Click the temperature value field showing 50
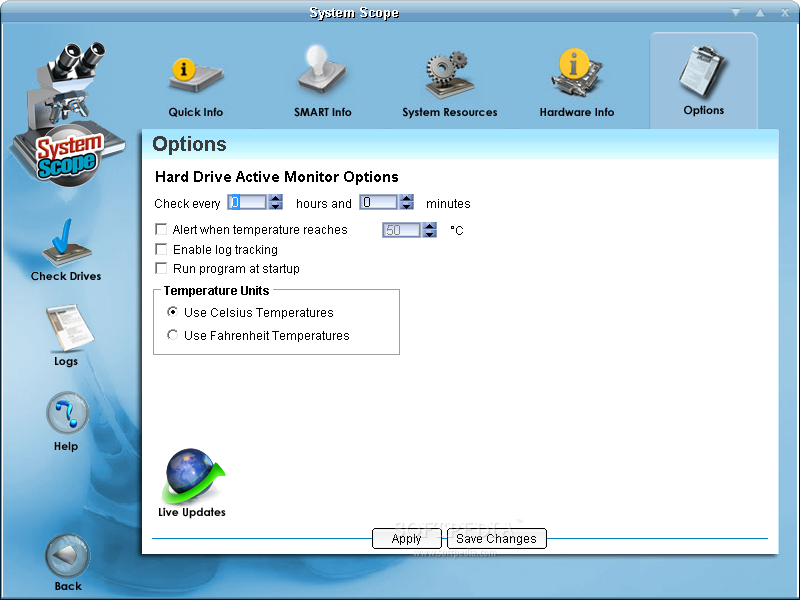Image resolution: width=800 pixels, height=600 pixels. pyautogui.click(x=402, y=230)
